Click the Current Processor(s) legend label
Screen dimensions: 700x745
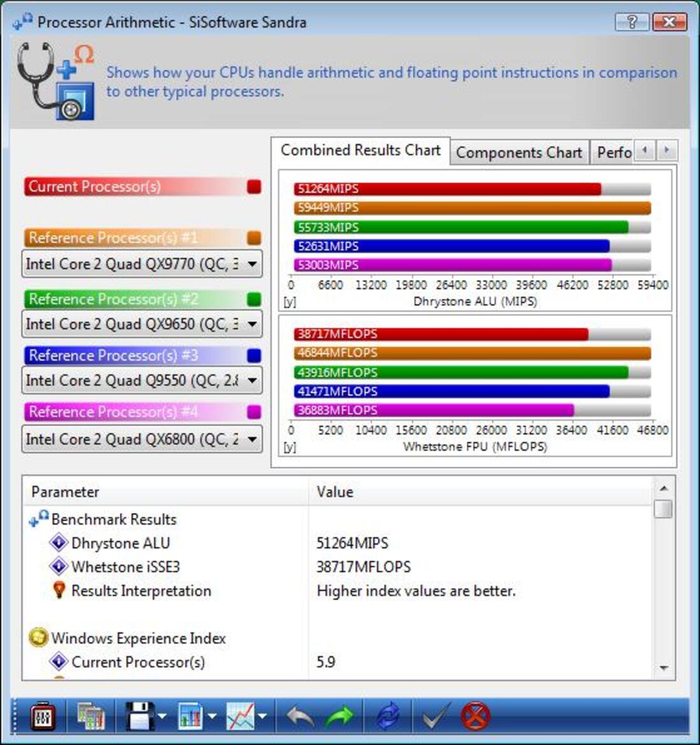point(94,186)
